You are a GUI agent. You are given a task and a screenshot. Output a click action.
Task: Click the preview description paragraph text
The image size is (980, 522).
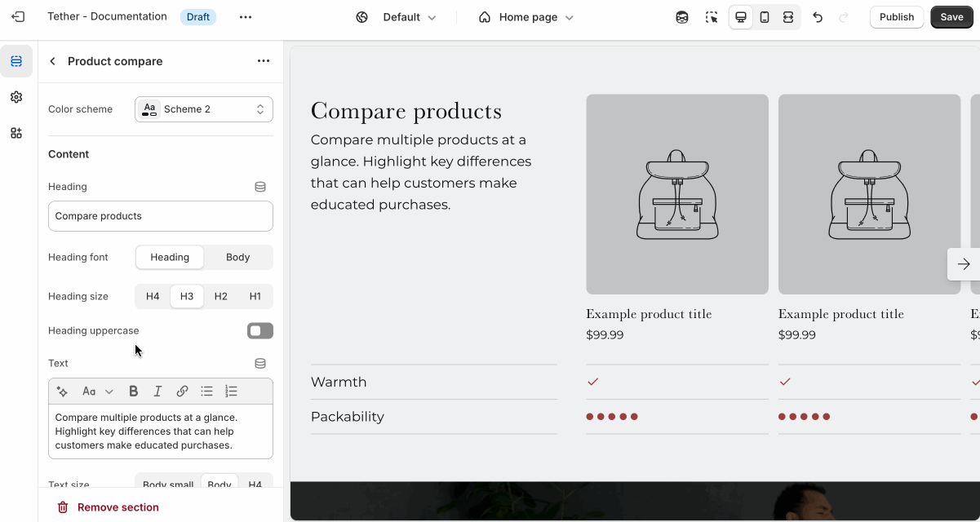coord(421,172)
